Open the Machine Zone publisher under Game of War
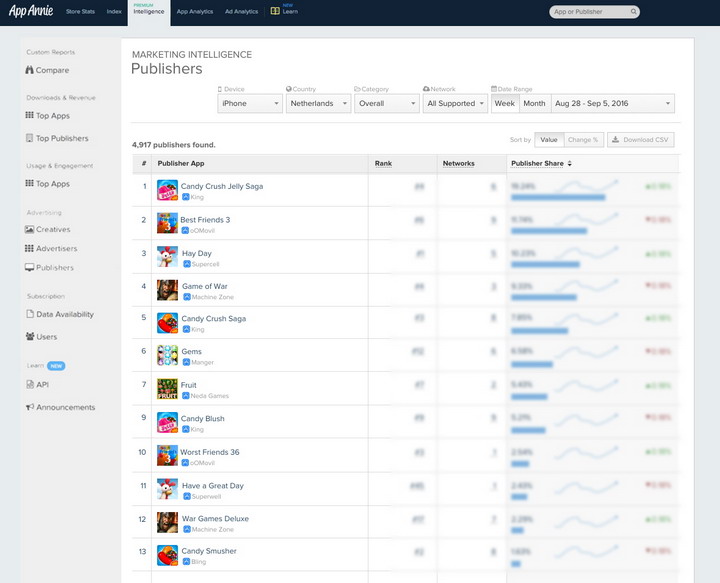 coord(213,297)
